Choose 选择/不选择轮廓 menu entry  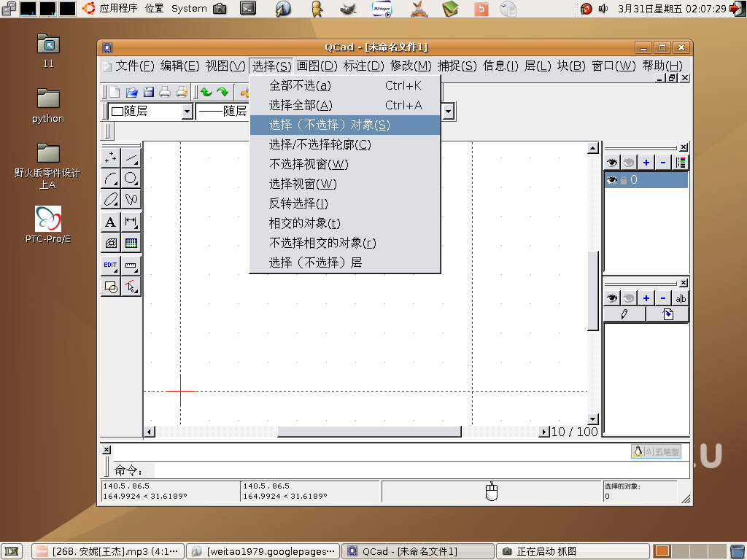345,144
